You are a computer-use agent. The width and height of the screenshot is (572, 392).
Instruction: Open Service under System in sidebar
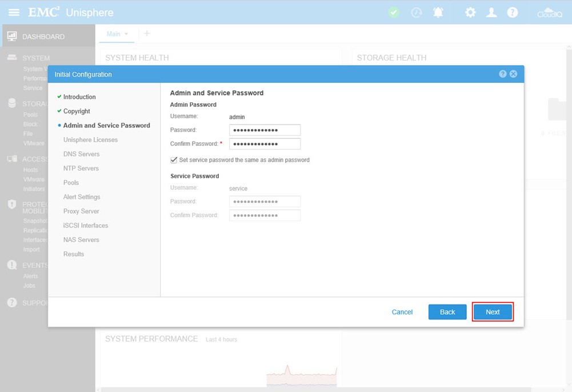click(x=33, y=88)
